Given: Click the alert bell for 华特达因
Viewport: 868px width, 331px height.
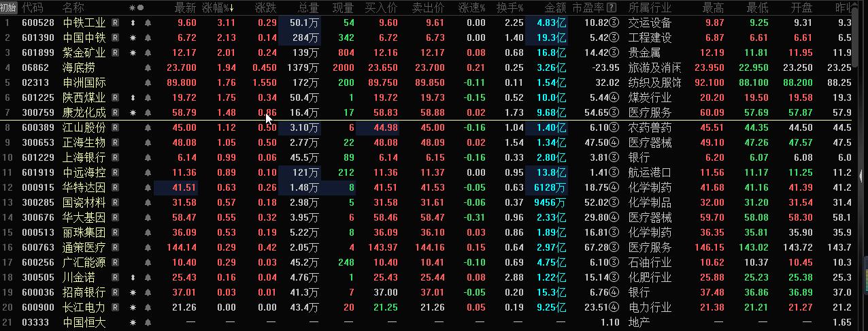Looking at the screenshot, I should click(x=148, y=188).
